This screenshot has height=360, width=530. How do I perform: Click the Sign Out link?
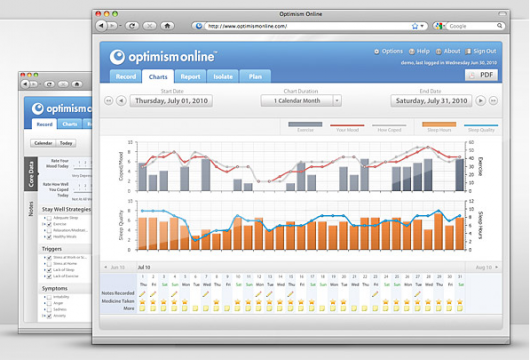481,51
